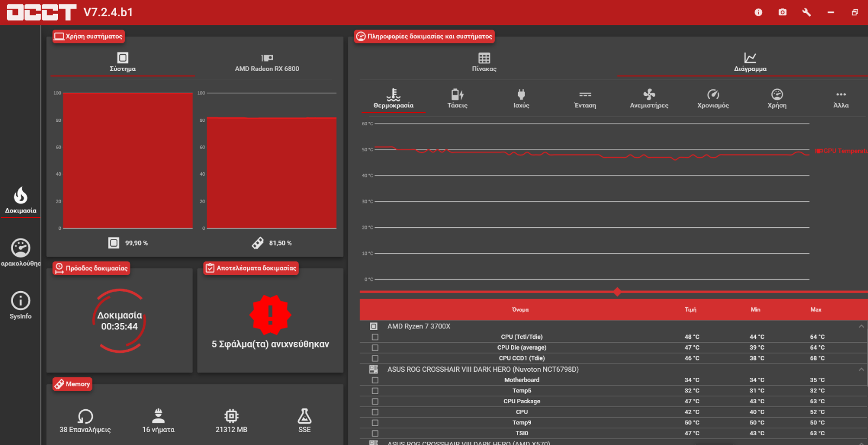Switch to the AMD Radeon RX 6800 tab
Screen dimensions: 868x445
(267, 62)
